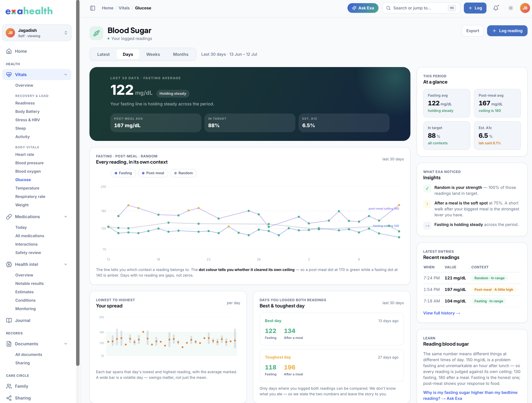Image resolution: width=532 pixels, height=403 pixels.
Task: Click the Documents file icon
Action: pyautogui.click(x=9, y=344)
